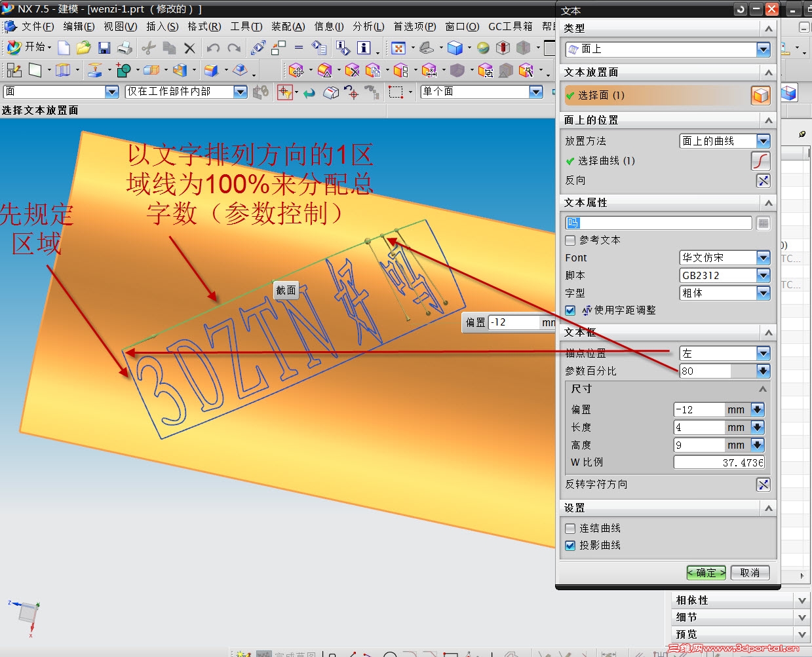Click the Copy icon in toolbar
The image size is (812, 657).
pyautogui.click(x=169, y=47)
